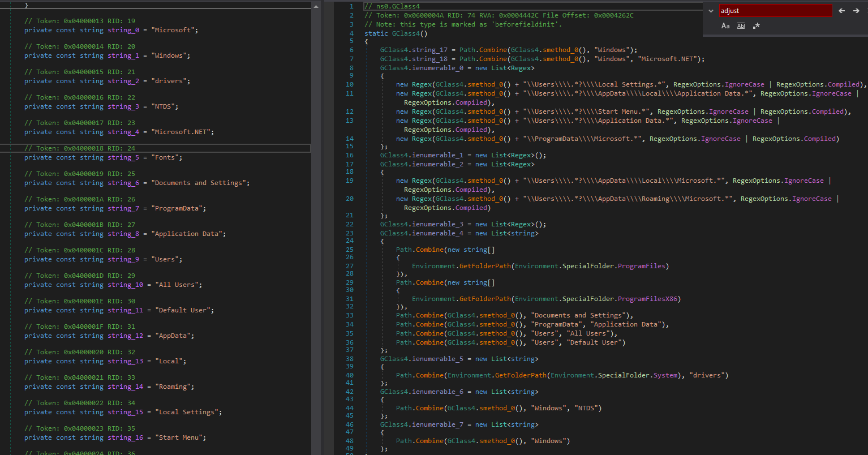Click the 'Token: 0x0400001D RID: 29' comment
The height and width of the screenshot is (455, 868).
point(80,276)
